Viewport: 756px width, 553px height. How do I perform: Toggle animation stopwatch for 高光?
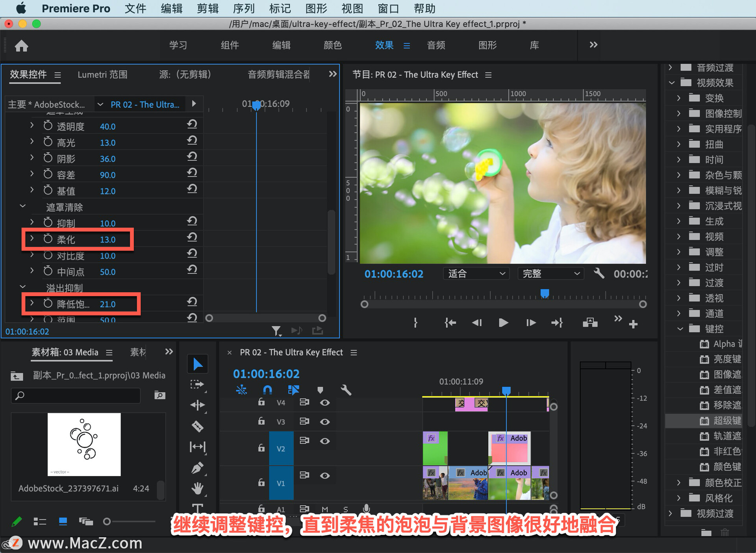pyautogui.click(x=48, y=141)
